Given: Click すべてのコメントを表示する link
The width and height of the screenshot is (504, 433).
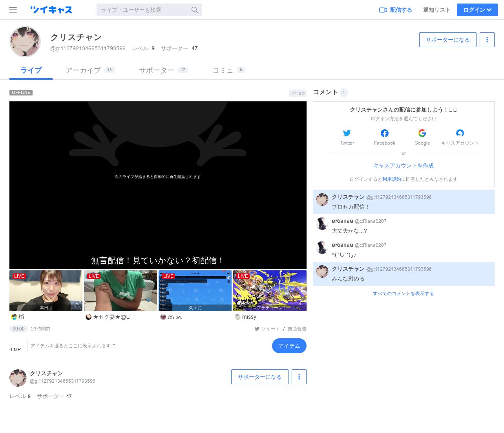Looking at the screenshot, I should [404, 294].
